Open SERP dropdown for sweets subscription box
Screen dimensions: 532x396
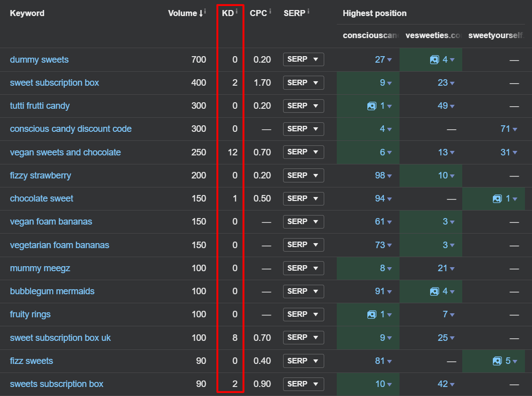coord(303,384)
